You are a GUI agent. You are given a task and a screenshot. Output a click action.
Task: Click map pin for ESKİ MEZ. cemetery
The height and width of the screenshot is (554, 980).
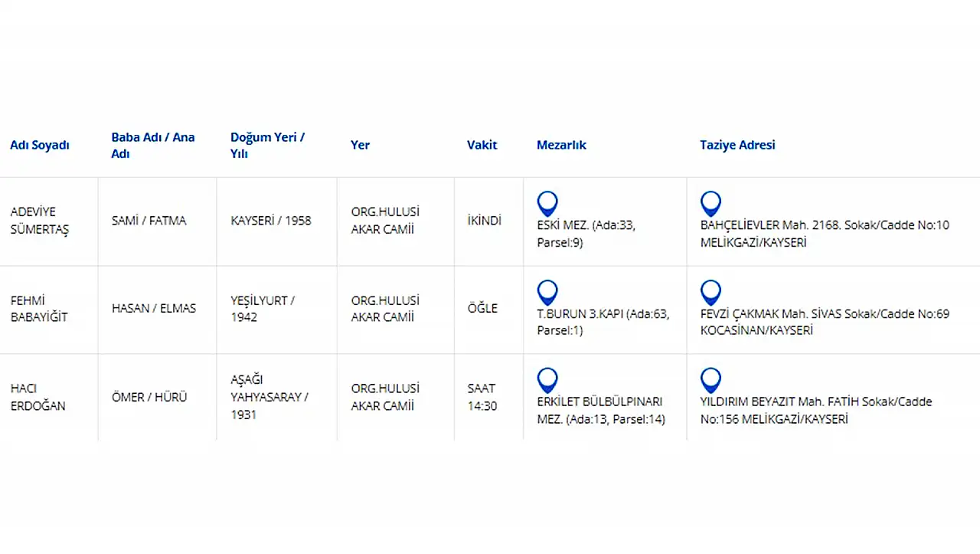[x=547, y=203]
